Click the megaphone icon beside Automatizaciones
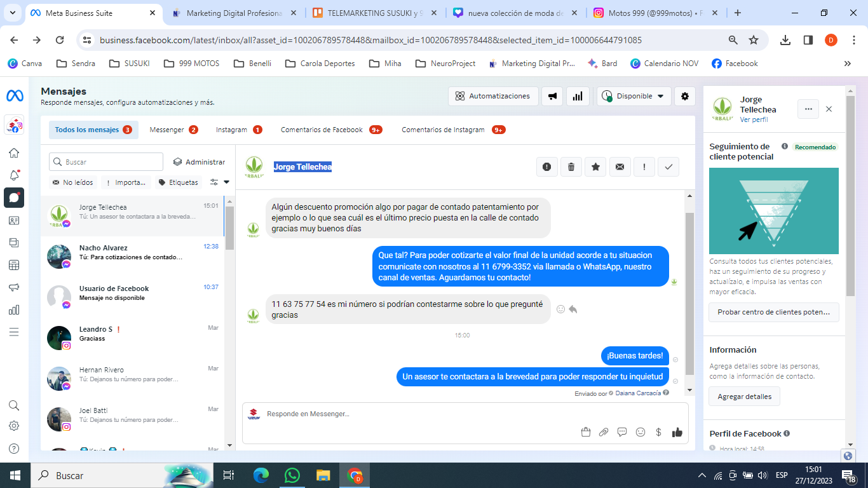 [553, 96]
